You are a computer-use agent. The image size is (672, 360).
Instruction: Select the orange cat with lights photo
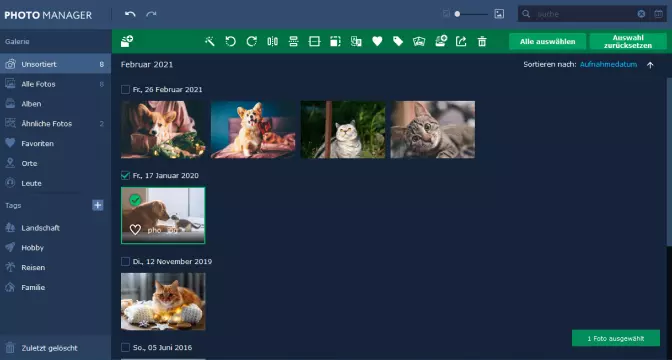[163, 302]
